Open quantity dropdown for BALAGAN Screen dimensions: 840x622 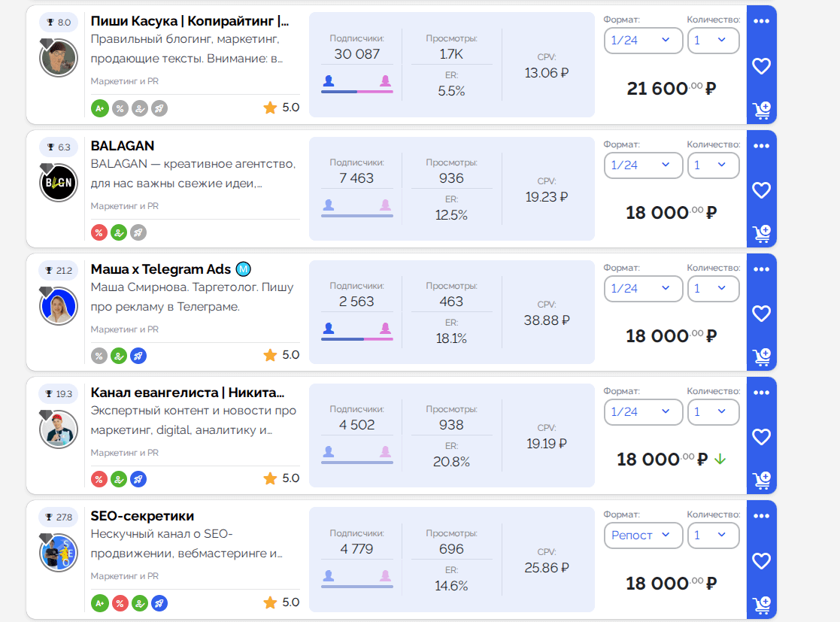click(714, 165)
